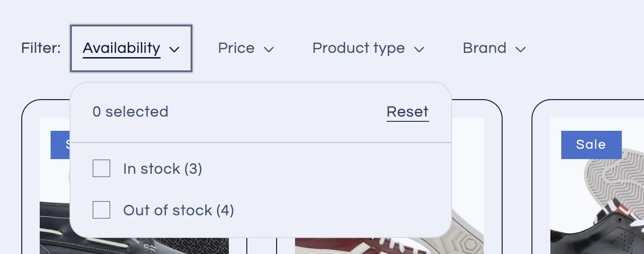Screen dimensions: 644x254
Task: Check the In stock checkbox
Action: (x=101, y=169)
